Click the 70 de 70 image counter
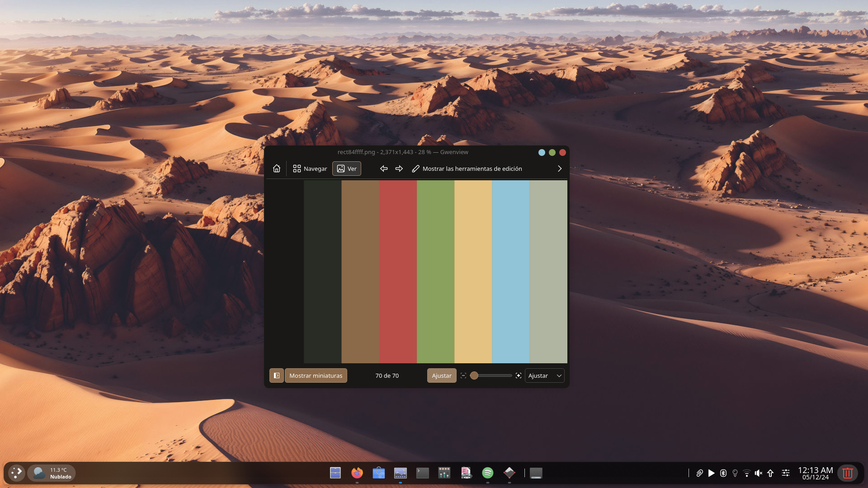Viewport: 868px width, 488px height. 387,375
